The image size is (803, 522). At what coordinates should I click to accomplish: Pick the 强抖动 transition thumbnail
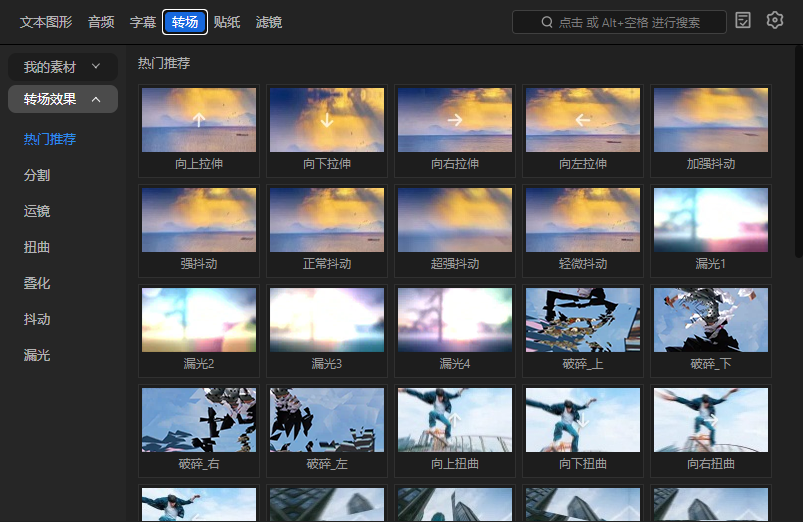click(x=199, y=220)
